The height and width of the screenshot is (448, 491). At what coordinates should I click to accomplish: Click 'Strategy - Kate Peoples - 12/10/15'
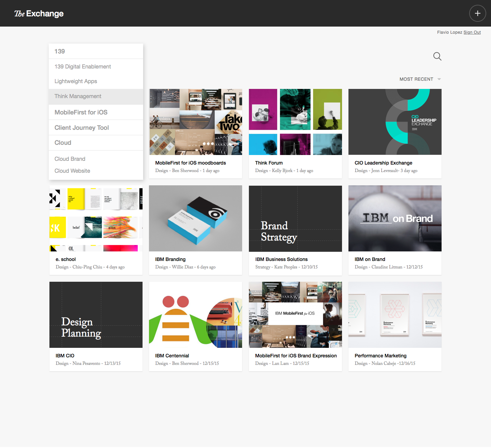tap(286, 267)
